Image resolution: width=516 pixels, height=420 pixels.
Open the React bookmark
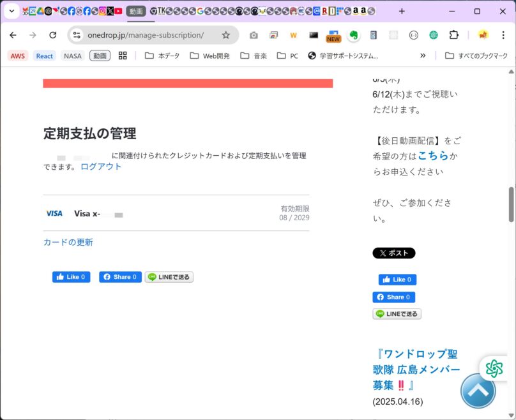coord(45,56)
